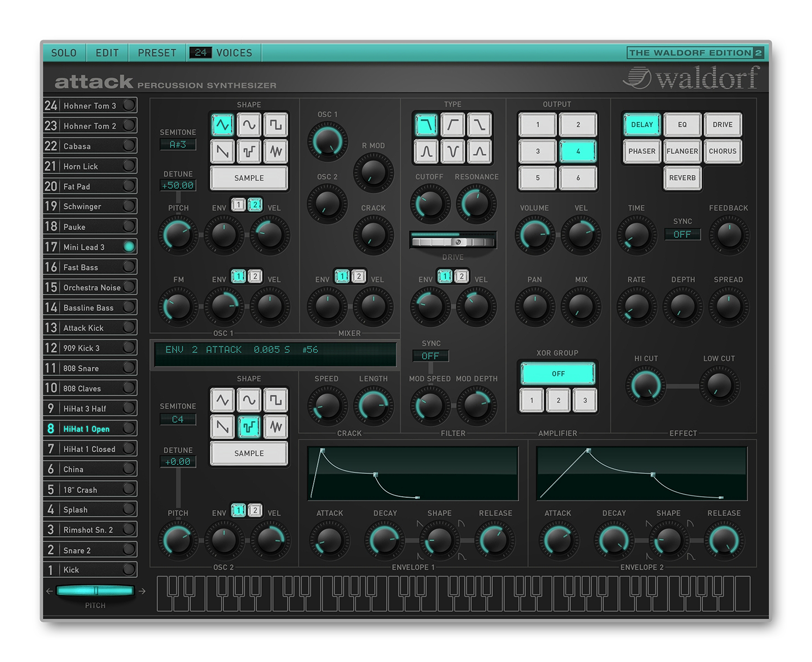Switch XOR group to OFF
Screen dimensions: 812x662
pos(558,373)
